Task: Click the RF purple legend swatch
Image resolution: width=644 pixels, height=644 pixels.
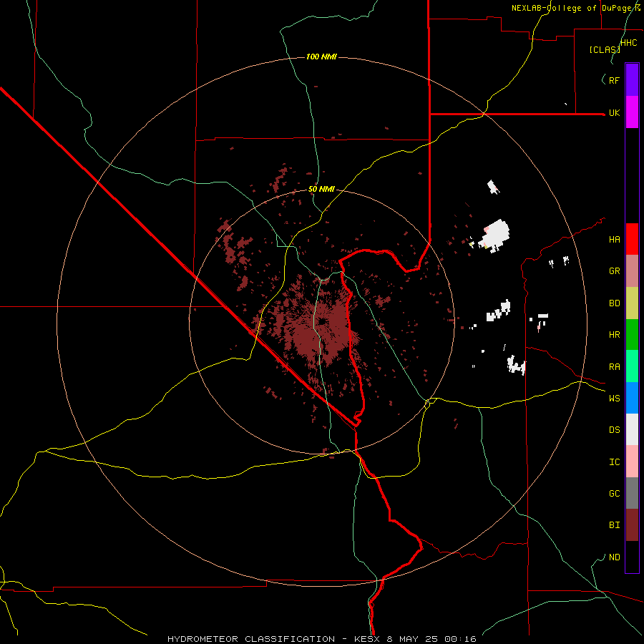Action: [x=632, y=80]
